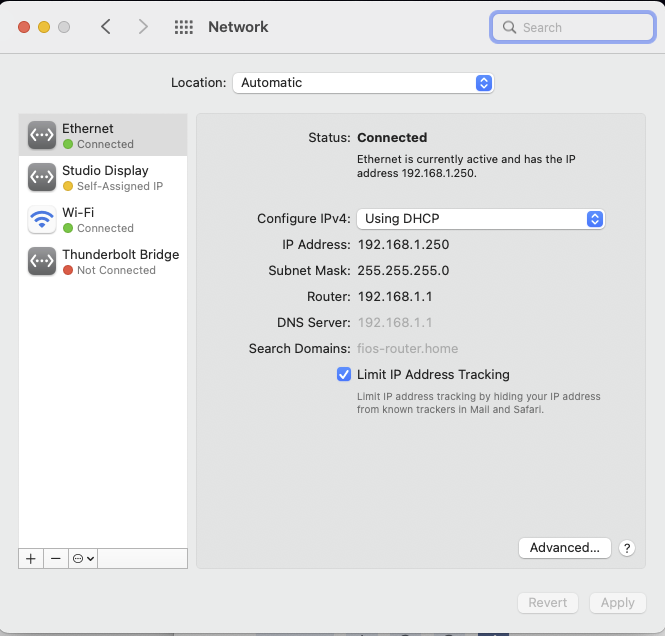Go back with the left chevron
The height and width of the screenshot is (636, 665).
(106, 27)
